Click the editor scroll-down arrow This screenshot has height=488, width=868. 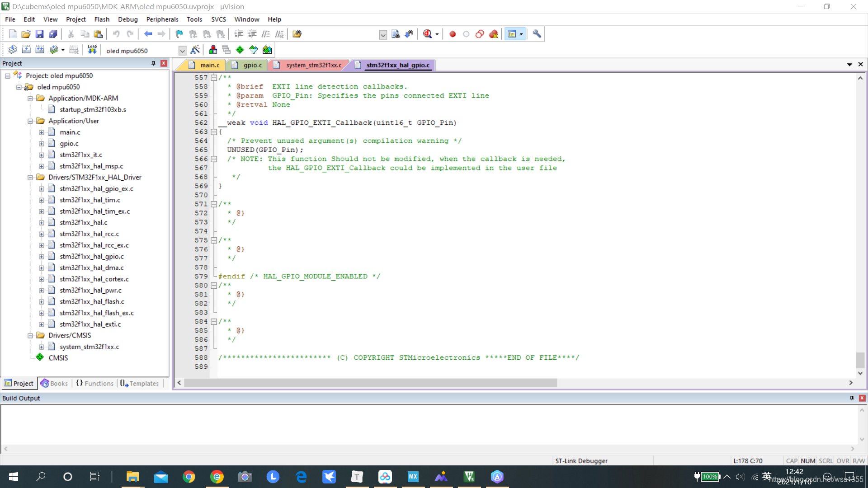(x=860, y=373)
